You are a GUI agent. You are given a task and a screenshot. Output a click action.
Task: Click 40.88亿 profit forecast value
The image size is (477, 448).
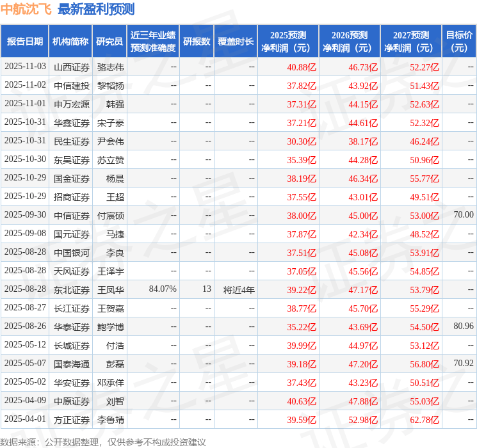302,67
